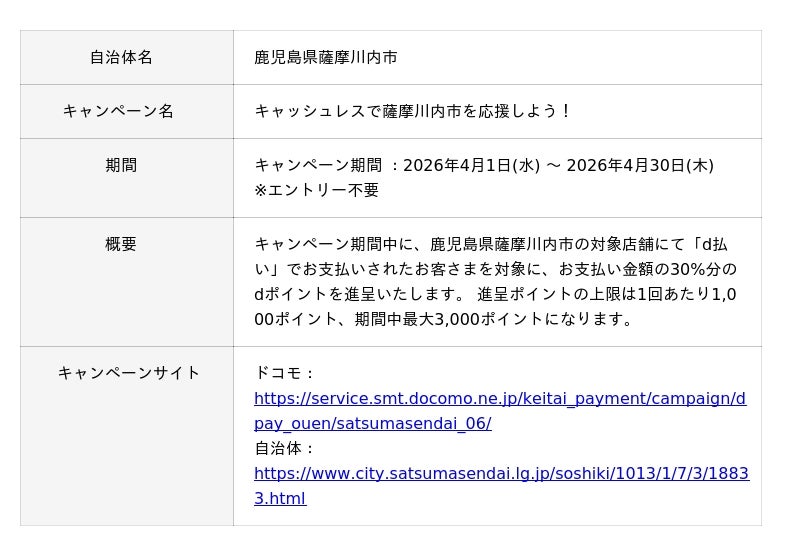The height and width of the screenshot is (556, 800).
Task: Click the ※エントリー不要 note
Action: pyautogui.click(x=316, y=190)
